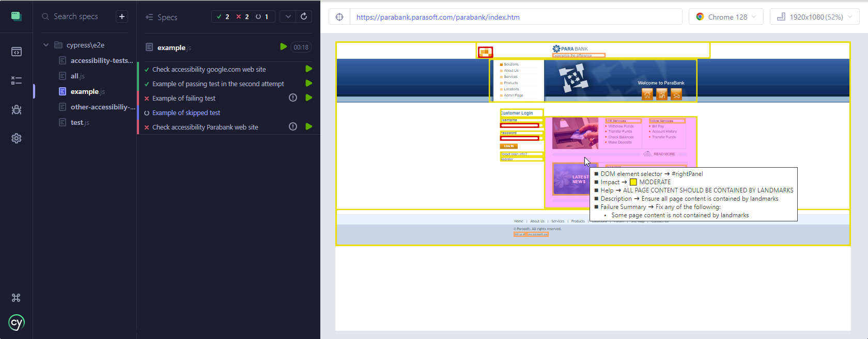This screenshot has width=868, height=339.
Task: Click the failed tests count indicator
Action: point(243,17)
